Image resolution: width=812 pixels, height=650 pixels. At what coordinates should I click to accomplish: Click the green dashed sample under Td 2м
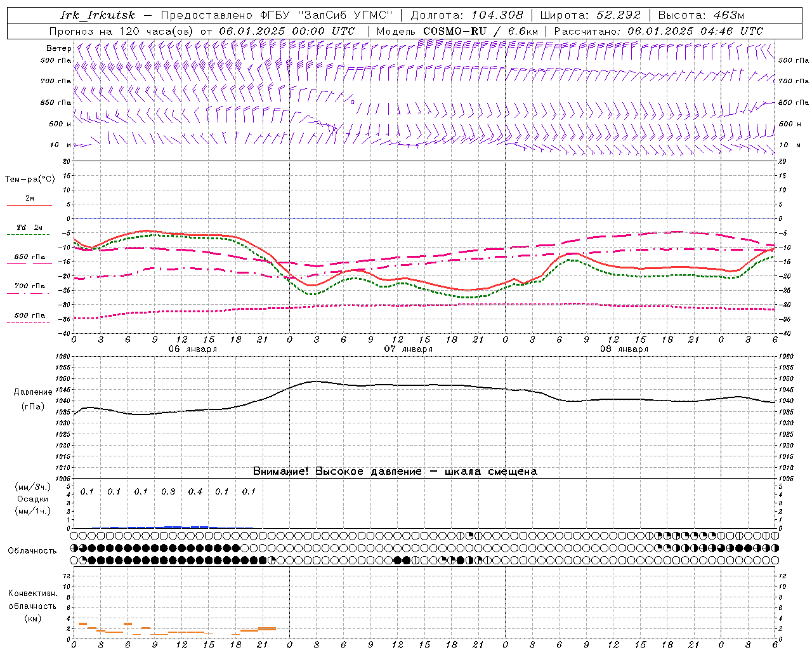[29, 234]
